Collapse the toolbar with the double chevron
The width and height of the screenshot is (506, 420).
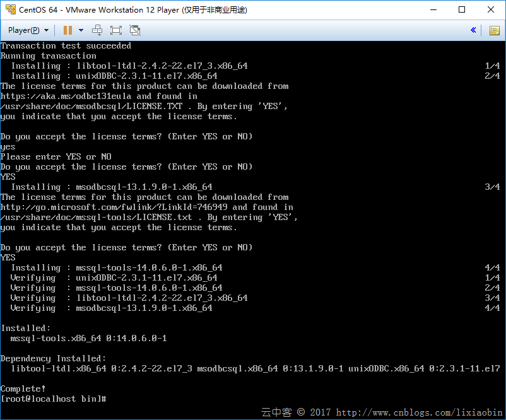click(x=473, y=30)
